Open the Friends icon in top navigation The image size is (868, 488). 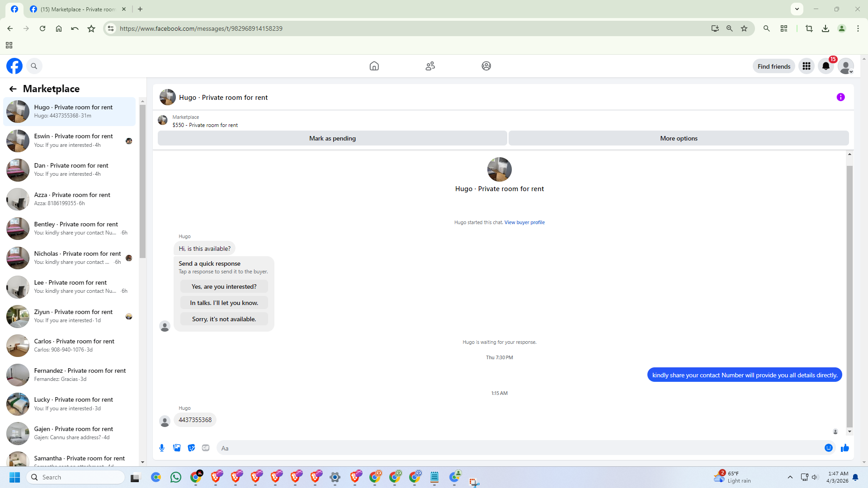[430, 66]
